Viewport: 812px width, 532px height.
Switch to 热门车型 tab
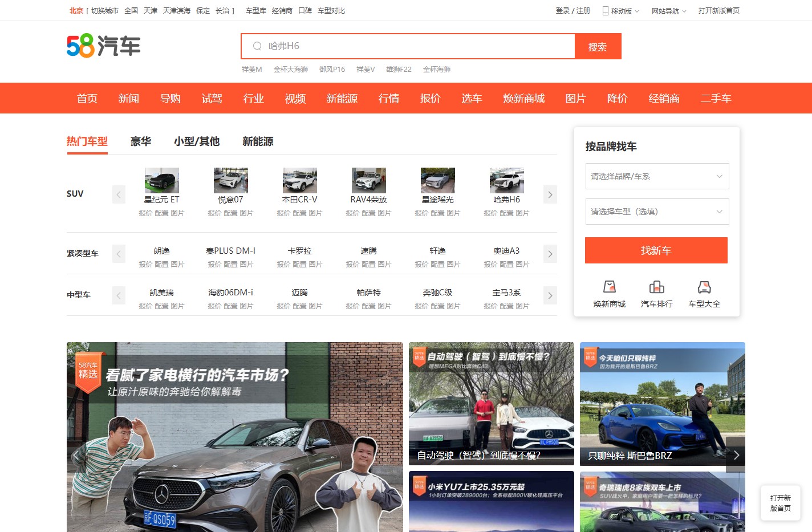click(x=87, y=141)
